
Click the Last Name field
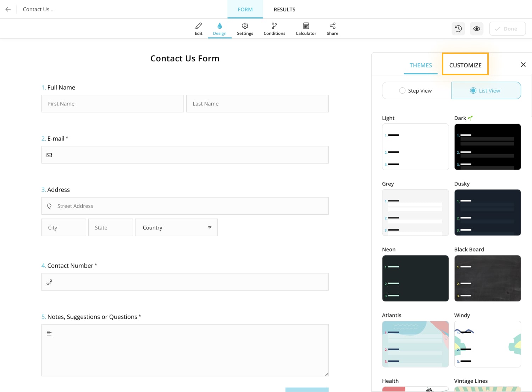tap(257, 104)
